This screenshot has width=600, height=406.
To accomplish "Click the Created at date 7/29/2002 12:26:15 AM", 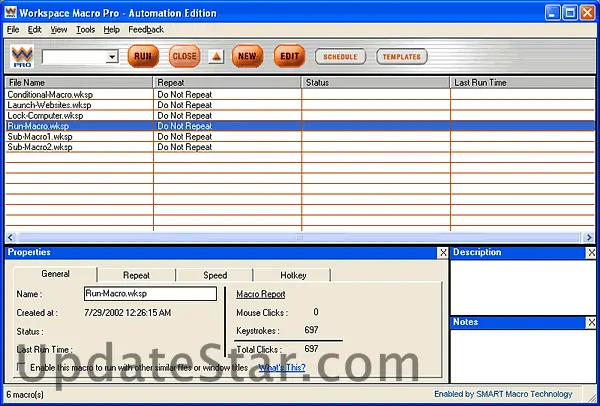I will pos(127,313).
